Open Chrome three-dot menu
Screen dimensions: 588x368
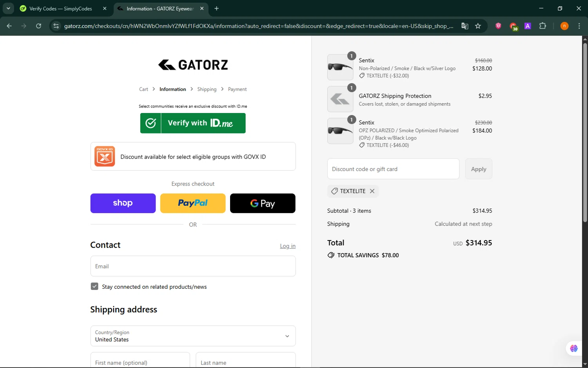tap(579, 26)
